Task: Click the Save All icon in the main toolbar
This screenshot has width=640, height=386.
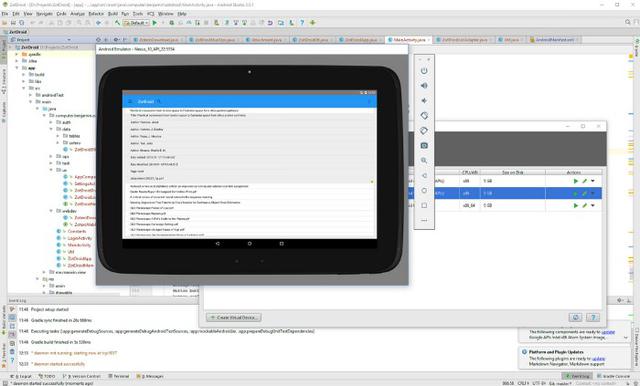Action: click(13, 23)
